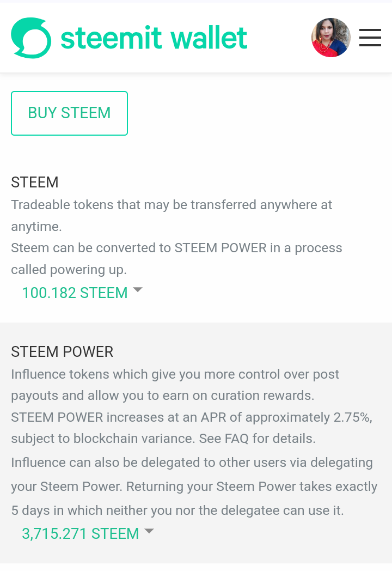The height and width of the screenshot is (571, 392).
Task: Click the "Steem can be converted" line
Action: coord(176,248)
